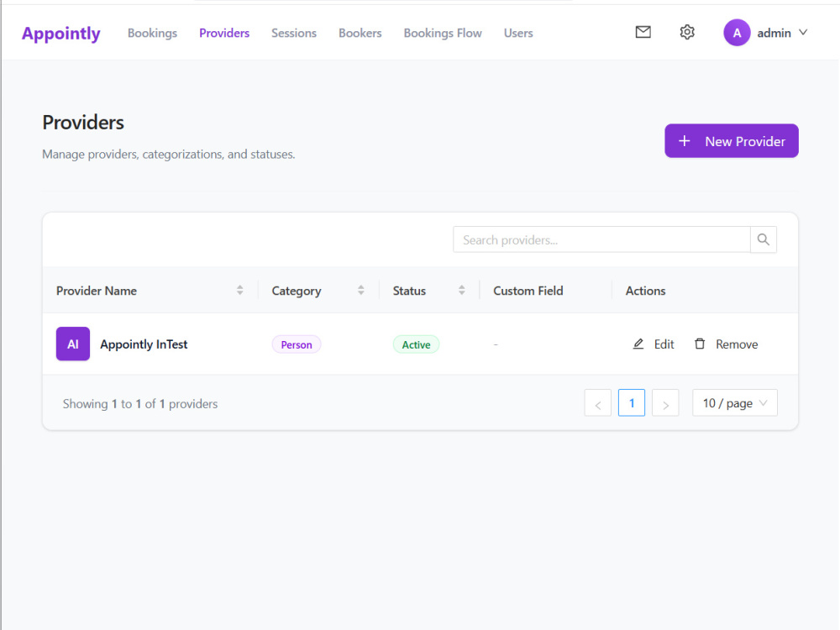Image resolution: width=840 pixels, height=630 pixels.
Task: Click the Provider Name column header
Action: [x=97, y=291]
